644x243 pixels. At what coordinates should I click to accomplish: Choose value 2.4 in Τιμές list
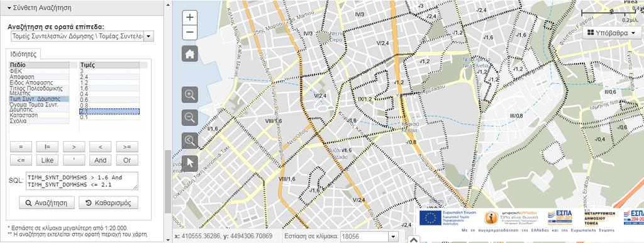pyautogui.click(x=109, y=77)
